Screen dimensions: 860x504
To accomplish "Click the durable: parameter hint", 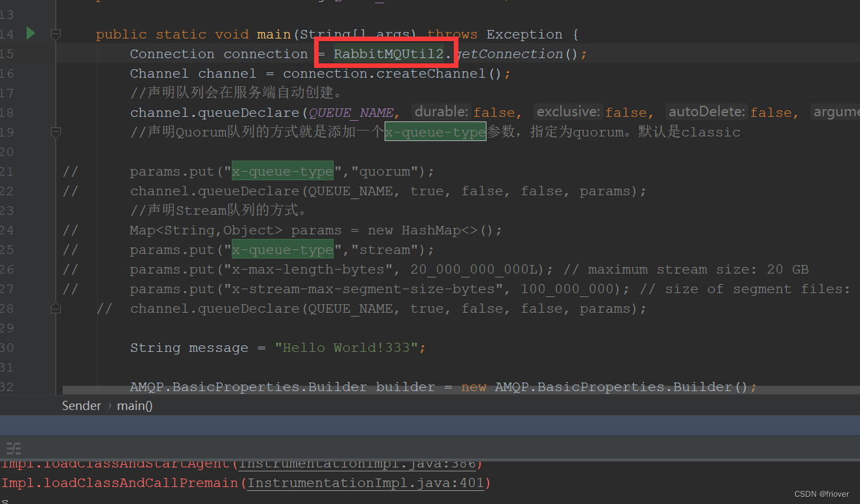I will (x=441, y=112).
